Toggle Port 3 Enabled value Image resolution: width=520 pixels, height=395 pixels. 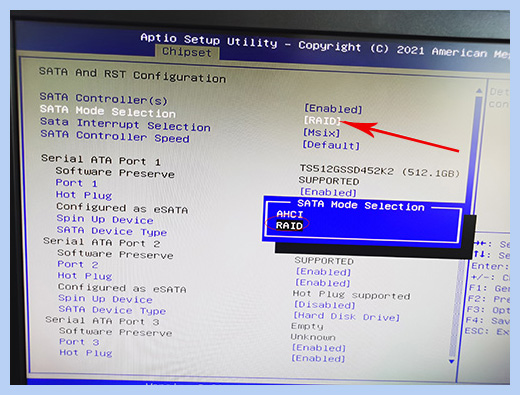[319, 348]
